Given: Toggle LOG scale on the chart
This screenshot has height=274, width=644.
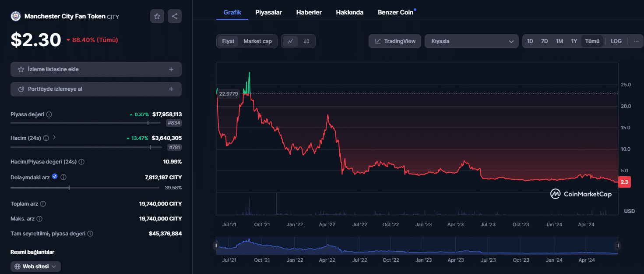Looking at the screenshot, I should 616,41.
